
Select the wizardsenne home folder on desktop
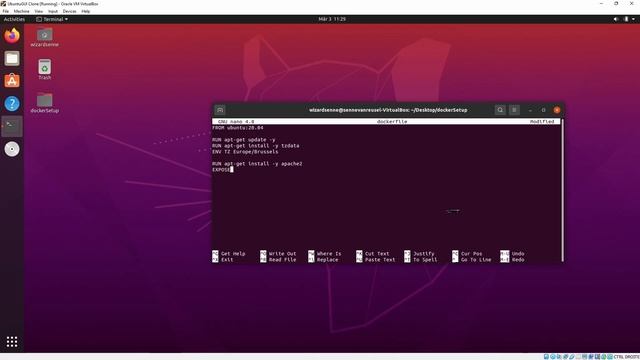pos(44,37)
